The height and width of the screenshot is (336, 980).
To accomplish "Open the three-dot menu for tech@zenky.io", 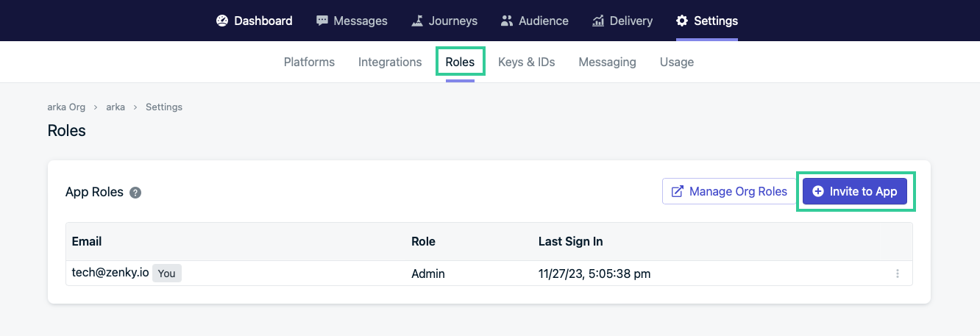I will 897,274.
